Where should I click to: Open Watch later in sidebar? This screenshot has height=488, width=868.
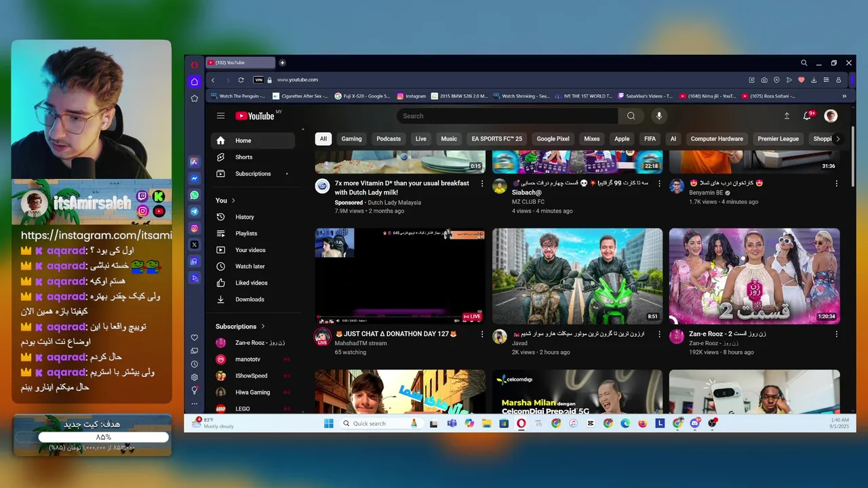click(253, 266)
